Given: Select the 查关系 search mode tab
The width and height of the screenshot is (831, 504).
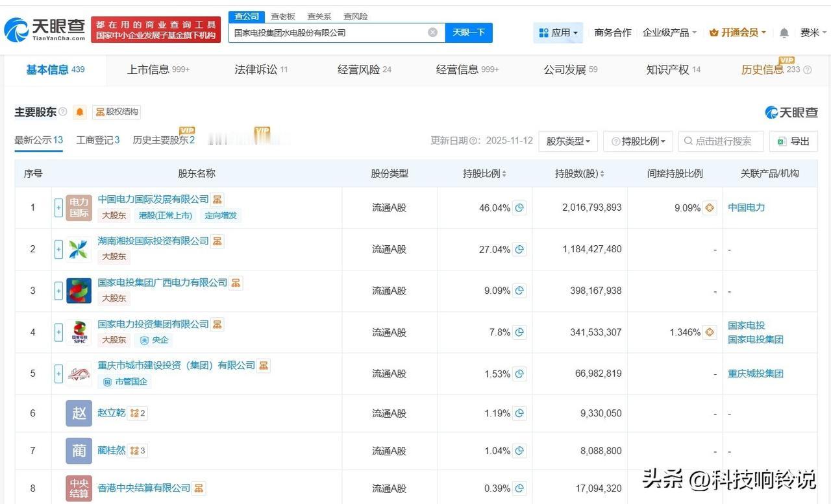Looking at the screenshot, I should point(319,16).
